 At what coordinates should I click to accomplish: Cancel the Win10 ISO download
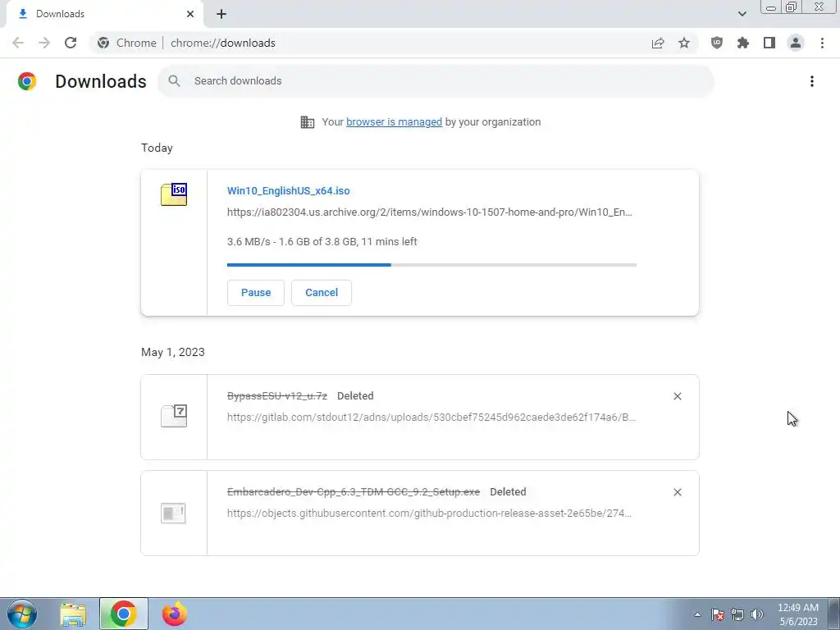322,293
